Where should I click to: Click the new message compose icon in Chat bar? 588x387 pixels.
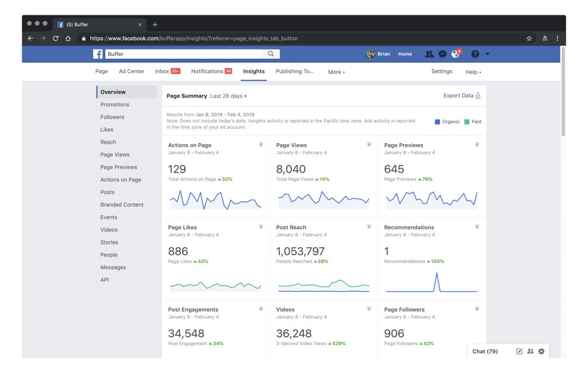click(x=519, y=352)
